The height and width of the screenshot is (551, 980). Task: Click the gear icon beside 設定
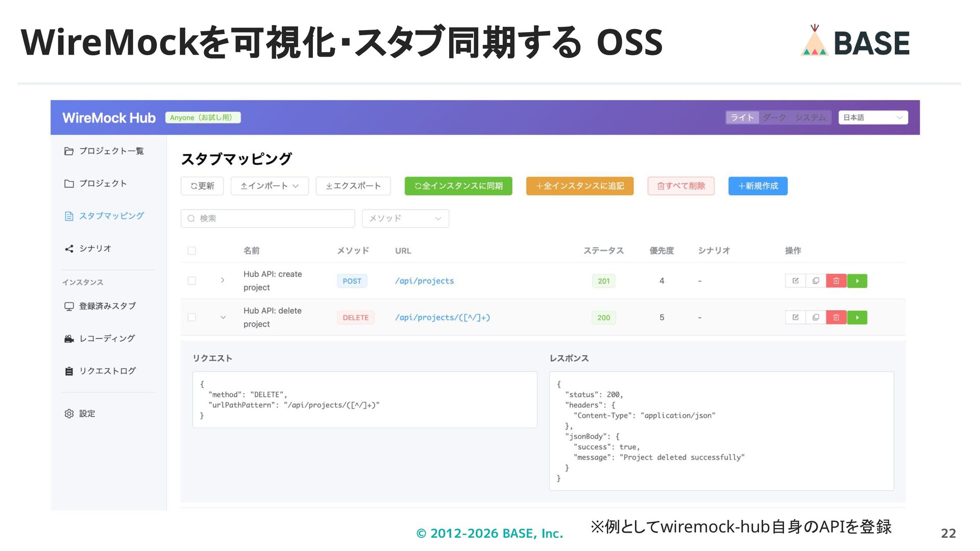tap(69, 414)
